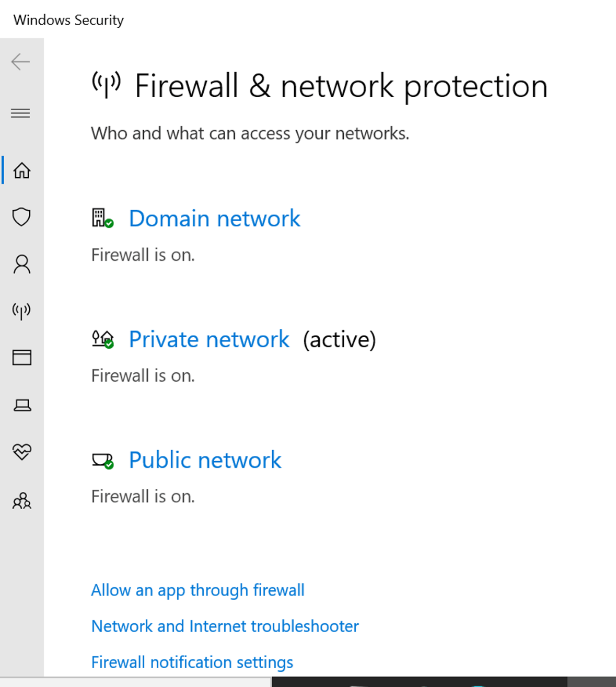Open the Home sidebar icon

(x=22, y=170)
